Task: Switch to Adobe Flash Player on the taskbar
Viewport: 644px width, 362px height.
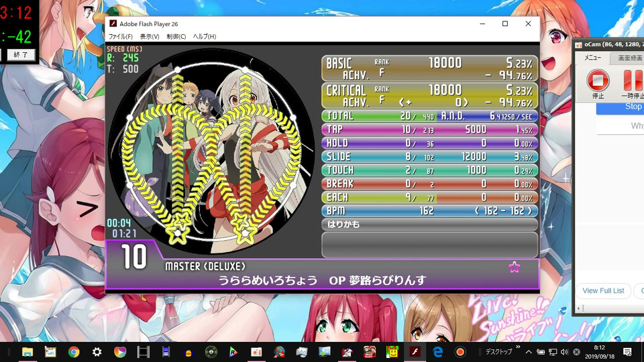Action: click(x=415, y=352)
